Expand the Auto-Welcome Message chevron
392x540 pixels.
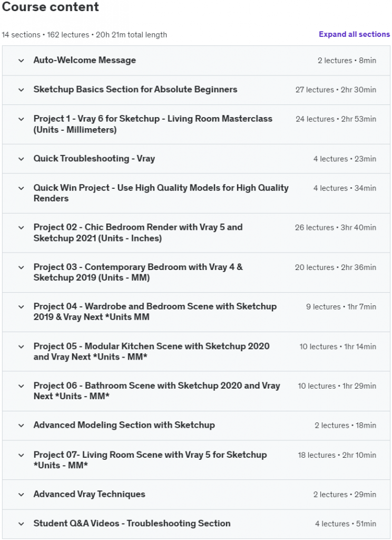coord(21,61)
